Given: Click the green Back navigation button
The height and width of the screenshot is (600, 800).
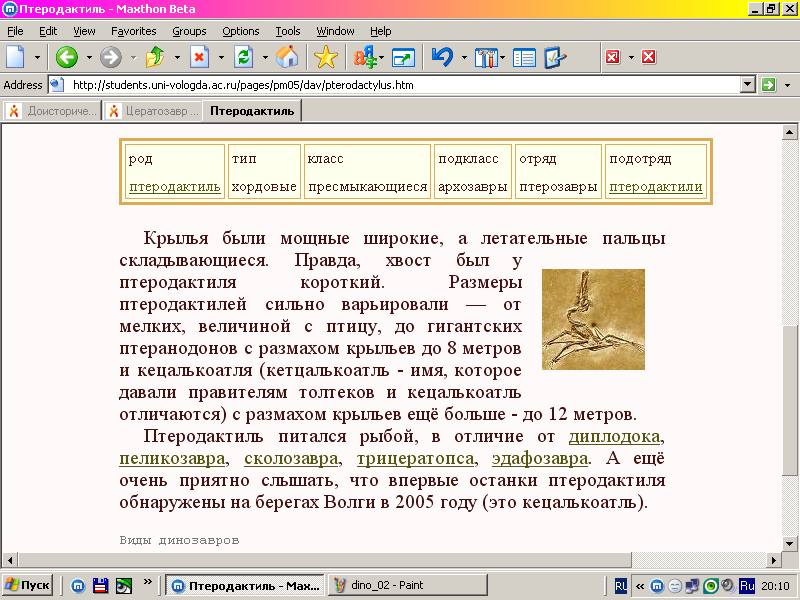Looking at the screenshot, I should [x=67, y=57].
